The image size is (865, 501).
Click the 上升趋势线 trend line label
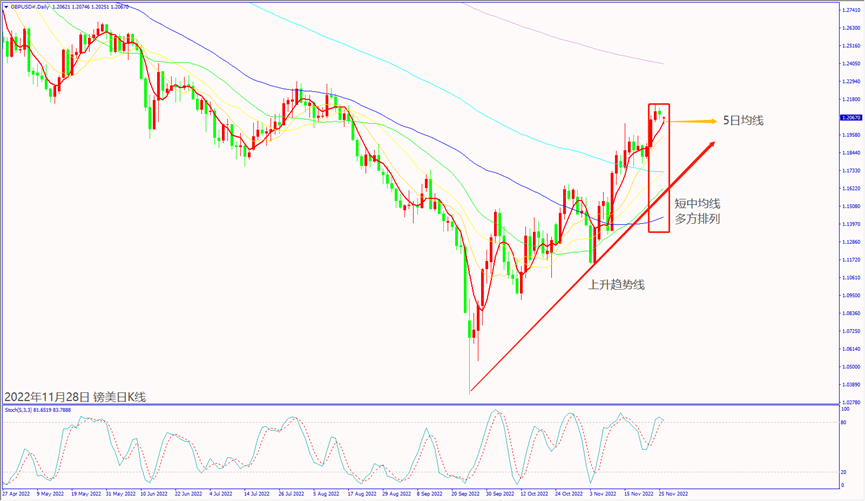point(616,284)
